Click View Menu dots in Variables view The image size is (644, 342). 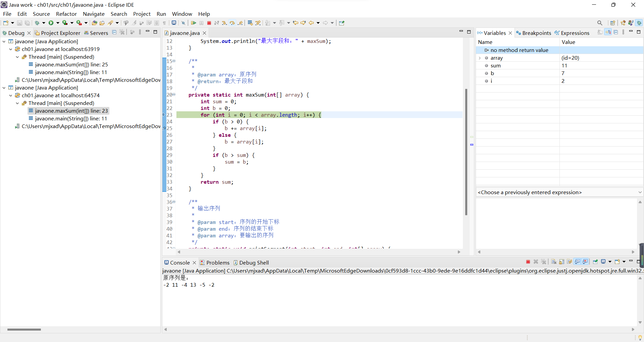624,32
